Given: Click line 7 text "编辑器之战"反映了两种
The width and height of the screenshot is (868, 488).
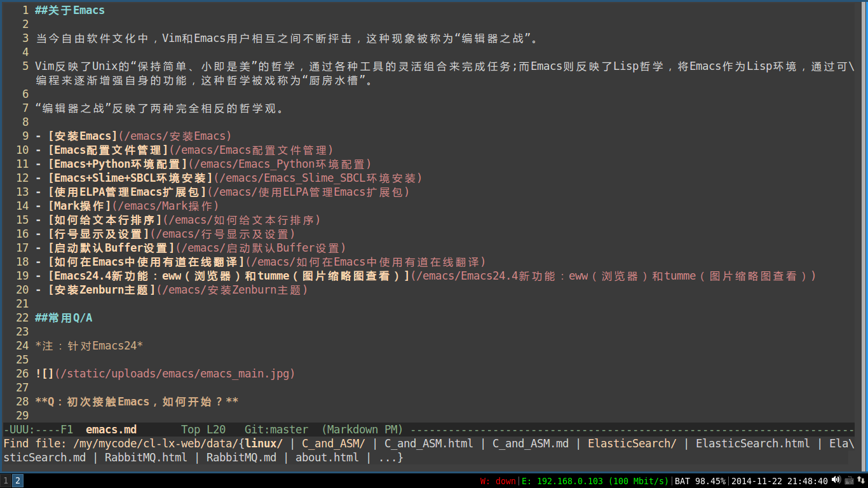Looking at the screenshot, I should click(x=159, y=108).
